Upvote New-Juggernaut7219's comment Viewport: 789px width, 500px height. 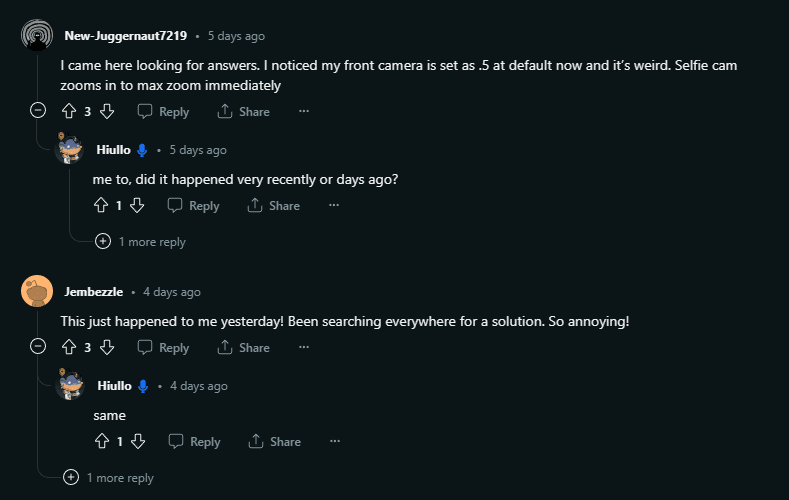(x=69, y=111)
